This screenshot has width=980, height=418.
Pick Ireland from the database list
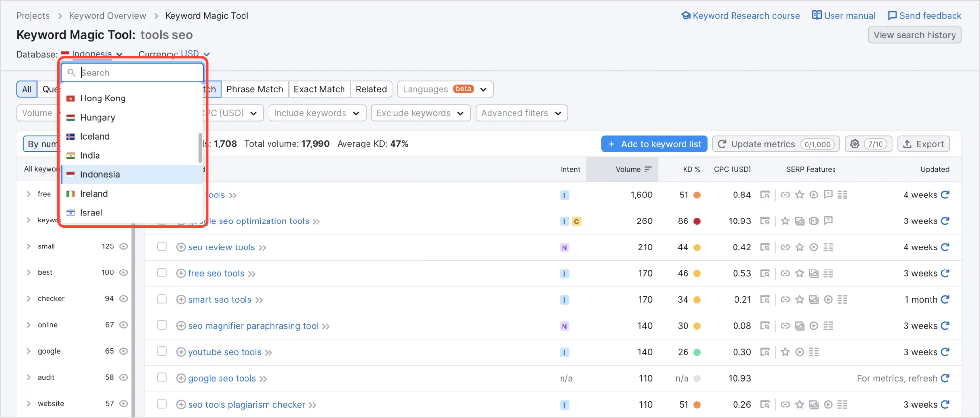132,194
